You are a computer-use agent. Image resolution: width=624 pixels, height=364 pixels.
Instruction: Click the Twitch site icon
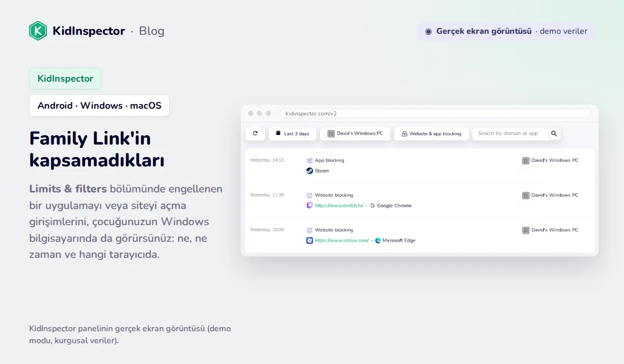pyautogui.click(x=309, y=205)
